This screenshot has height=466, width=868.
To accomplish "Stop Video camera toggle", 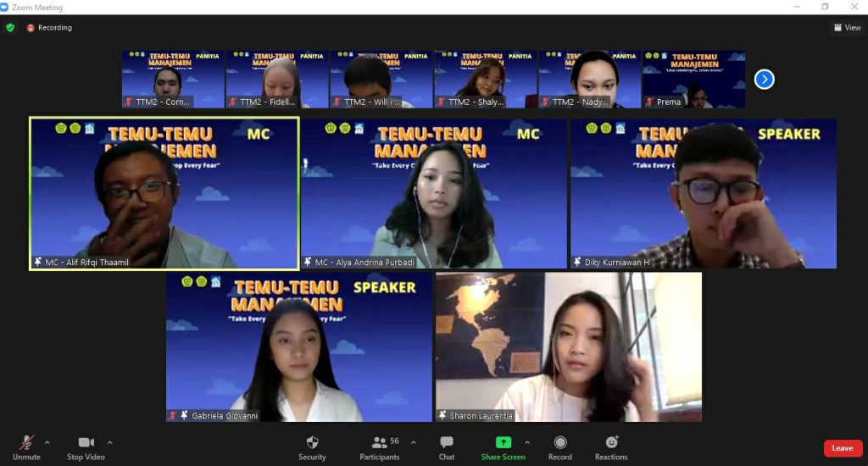I will click(x=86, y=443).
